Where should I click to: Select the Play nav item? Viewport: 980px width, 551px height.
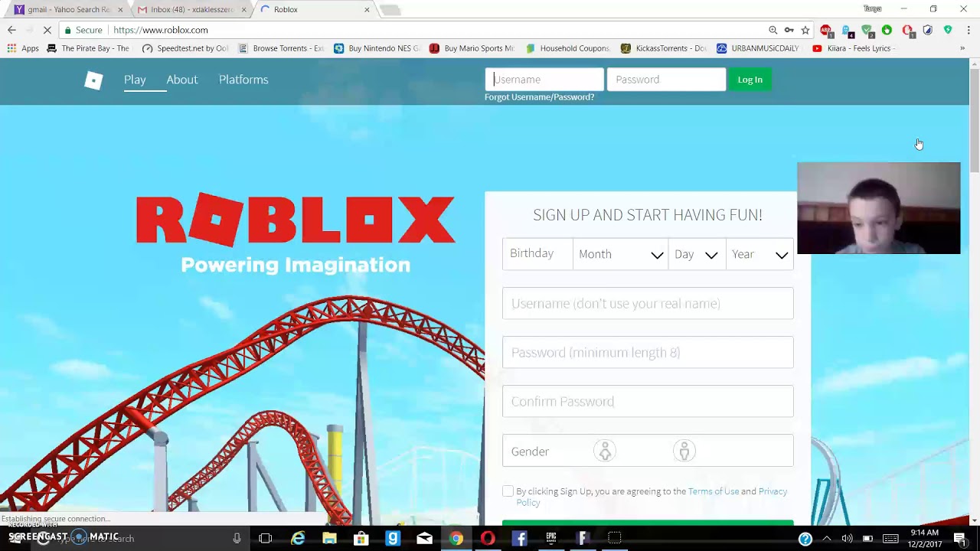(x=135, y=80)
